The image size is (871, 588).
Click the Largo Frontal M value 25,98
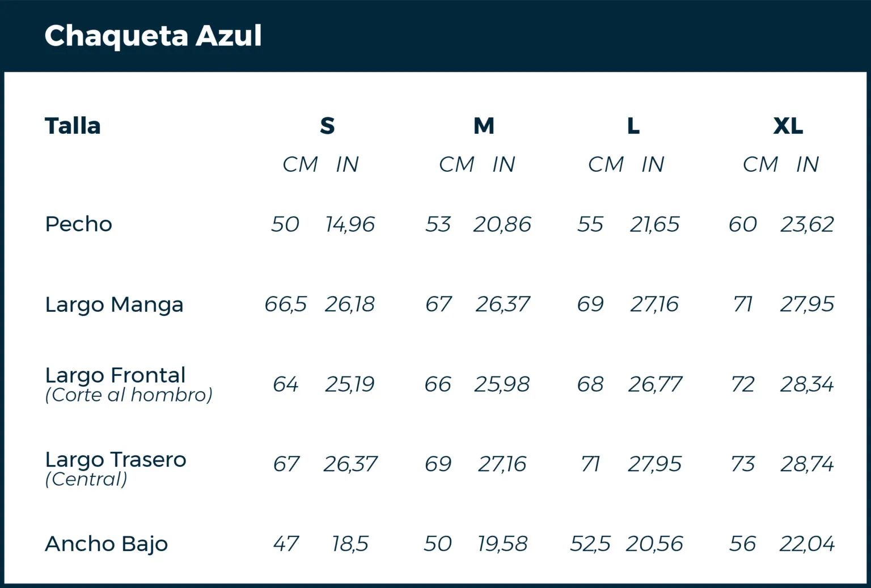[502, 384]
